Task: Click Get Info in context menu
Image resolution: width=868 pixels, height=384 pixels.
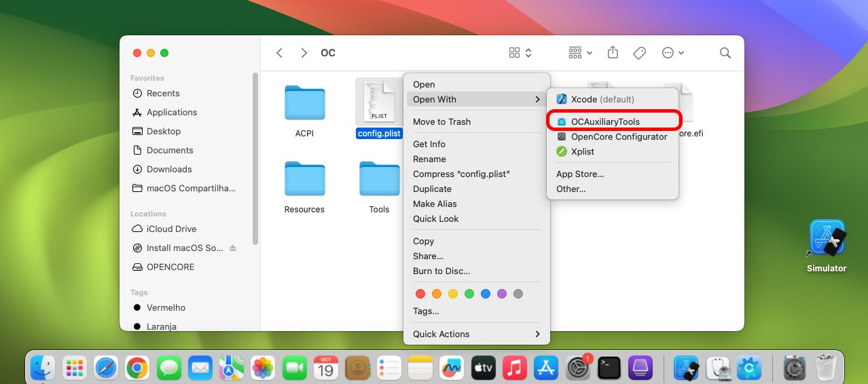Action: pyautogui.click(x=429, y=144)
